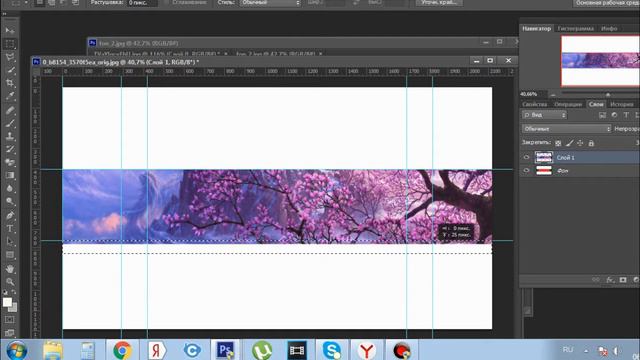Toggle Quick Mask mode
Viewport: 640px width, 360px height.
tap(10, 320)
